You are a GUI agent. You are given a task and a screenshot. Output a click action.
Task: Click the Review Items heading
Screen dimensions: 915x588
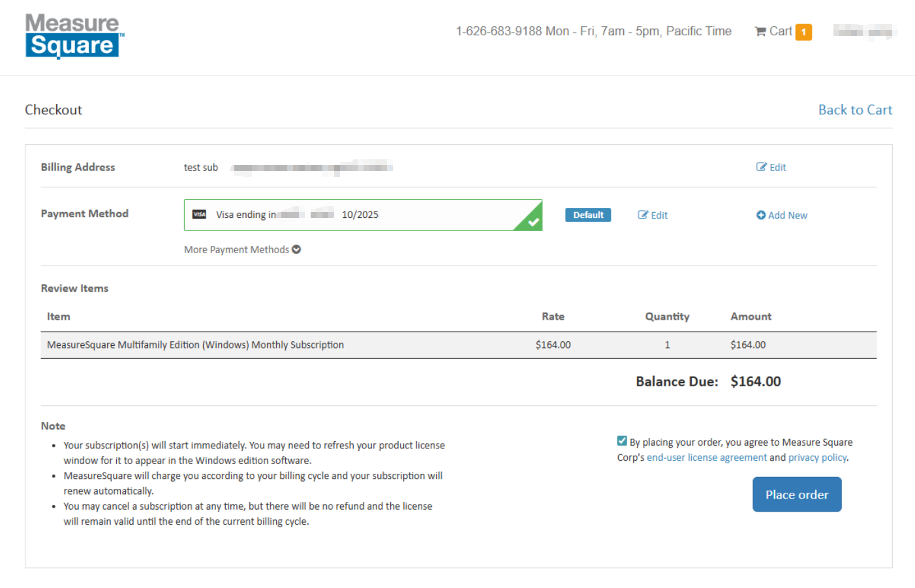74,288
